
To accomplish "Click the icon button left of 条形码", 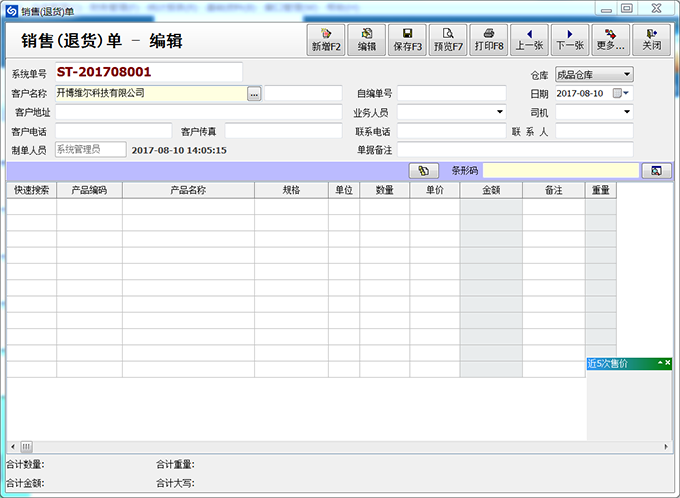I will pyautogui.click(x=424, y=171).
